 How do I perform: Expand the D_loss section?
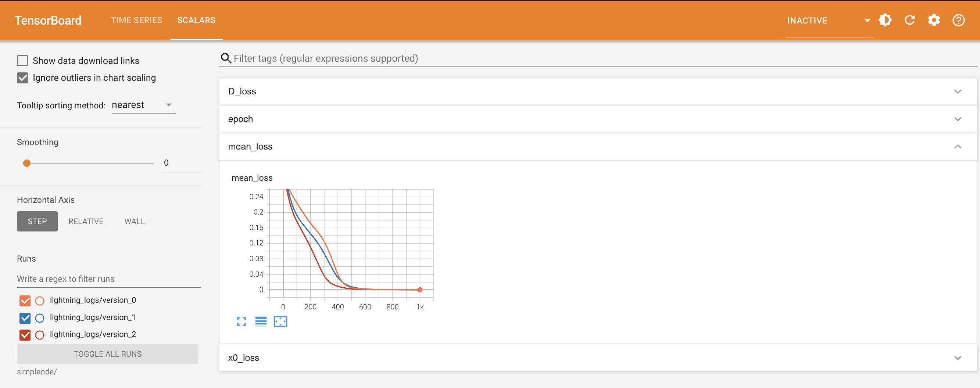coord(597,91)
